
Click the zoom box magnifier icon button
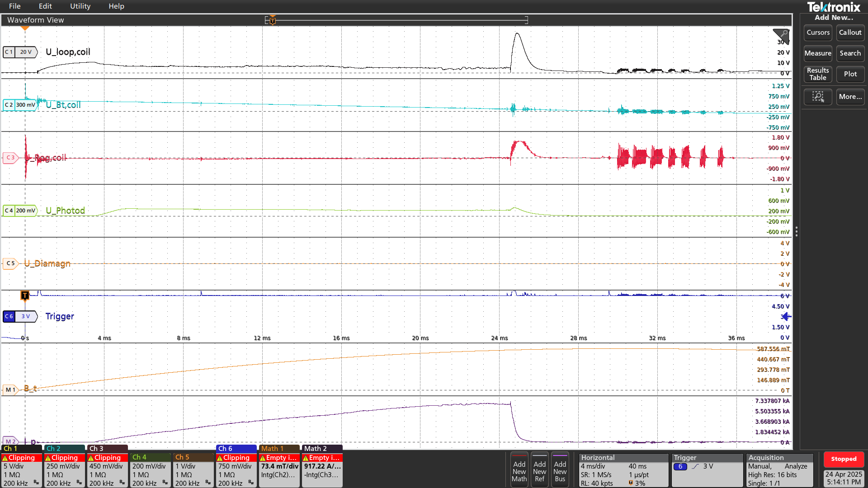point(818,97)
